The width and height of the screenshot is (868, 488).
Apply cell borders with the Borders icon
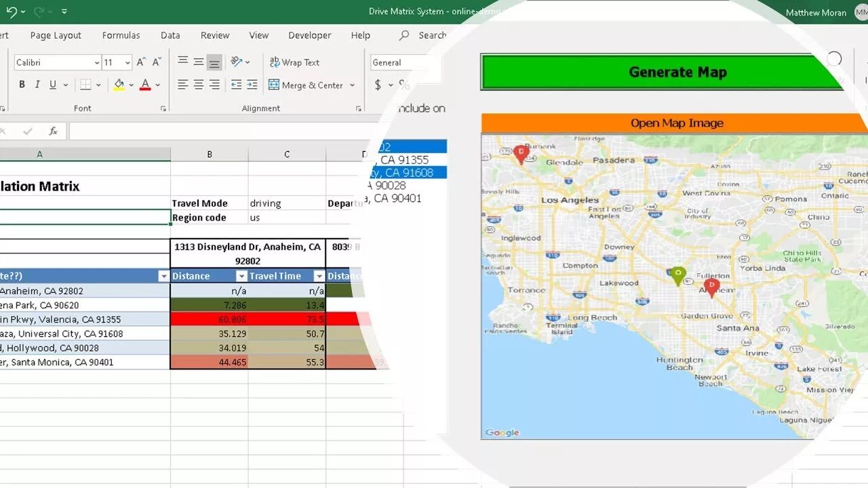[x=85, y=85]
